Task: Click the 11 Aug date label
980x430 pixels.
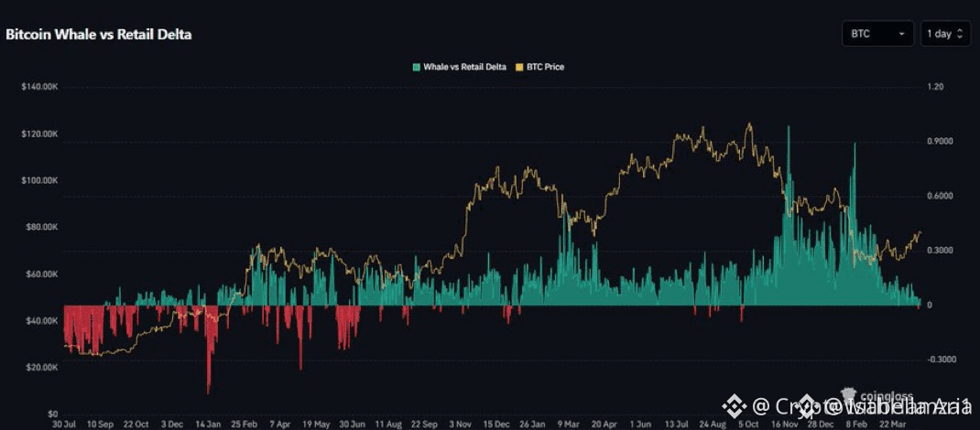Action: 387,424
